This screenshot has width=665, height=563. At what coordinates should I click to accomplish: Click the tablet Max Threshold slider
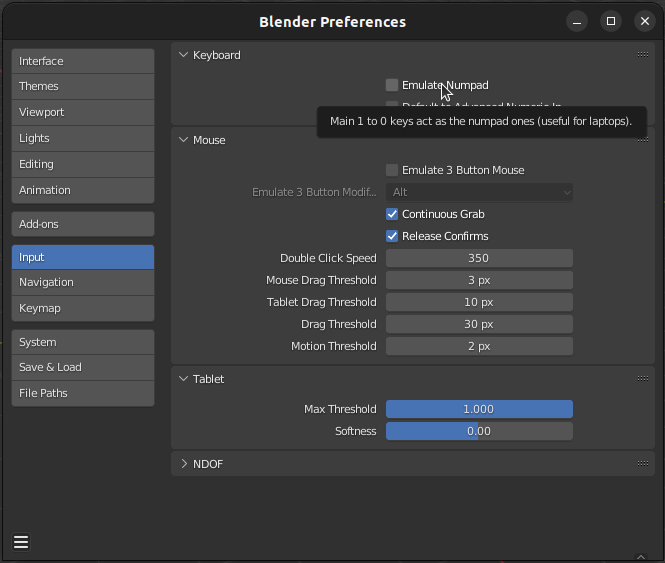479,409
